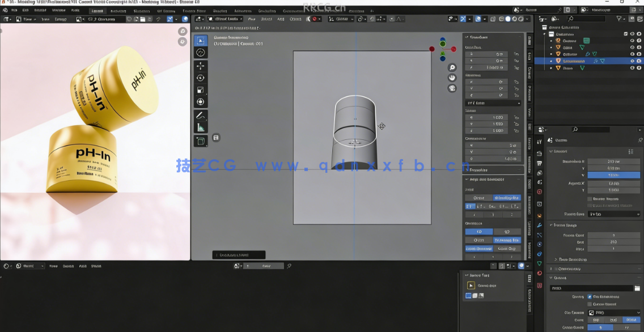Disable the selected object's viewport visibility eye
Screen dimensions: 644x332
(633, 61)
